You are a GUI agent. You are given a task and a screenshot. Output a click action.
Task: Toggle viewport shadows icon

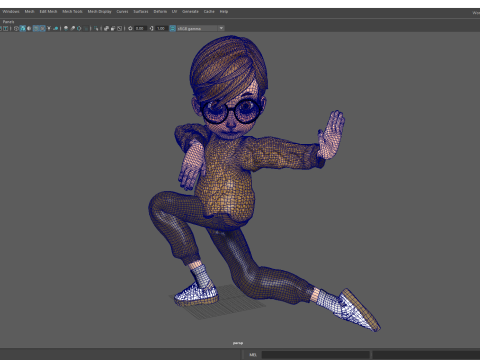(56, 29)
